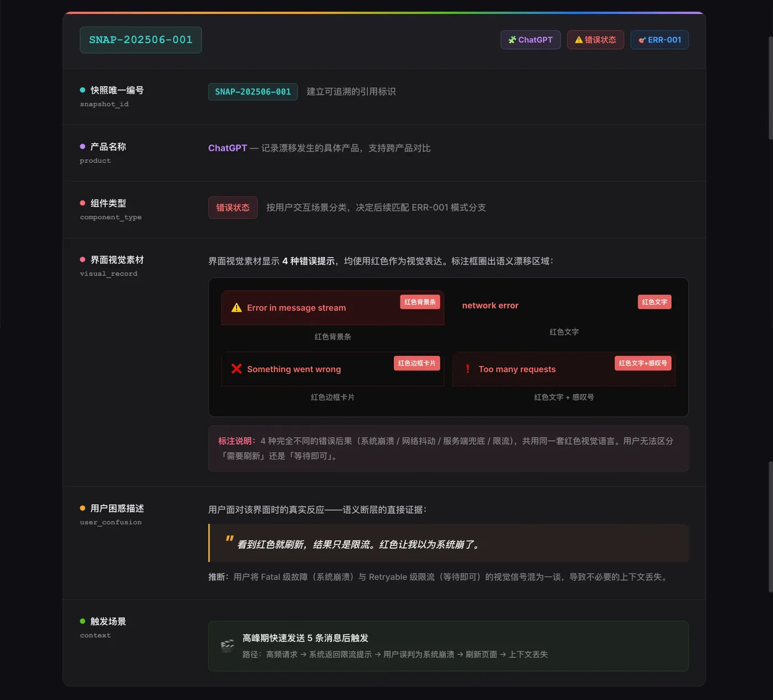Screen dimensions: 773x700
Task: Click the 路径 line starting with 高频请求
Action: 395,655
